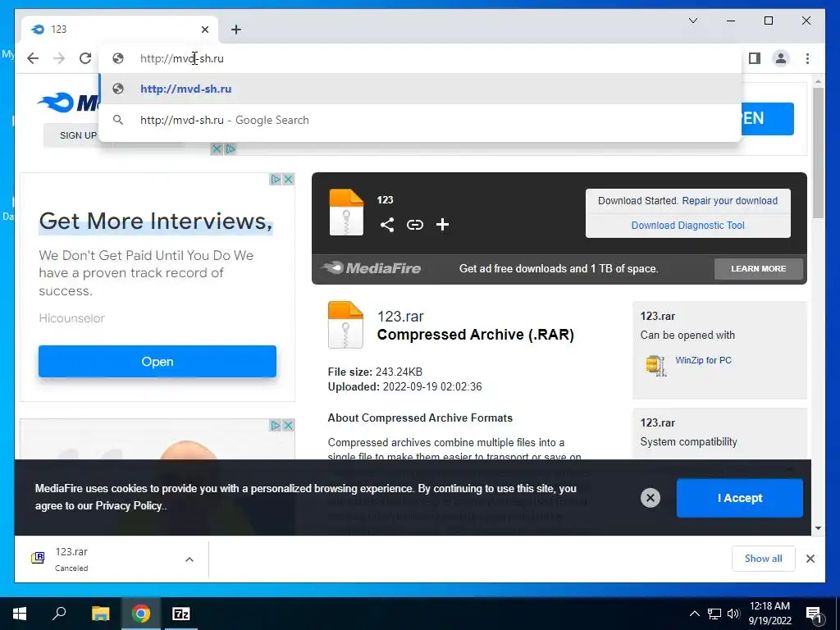Click the WinZip icon

click(656, 365)
